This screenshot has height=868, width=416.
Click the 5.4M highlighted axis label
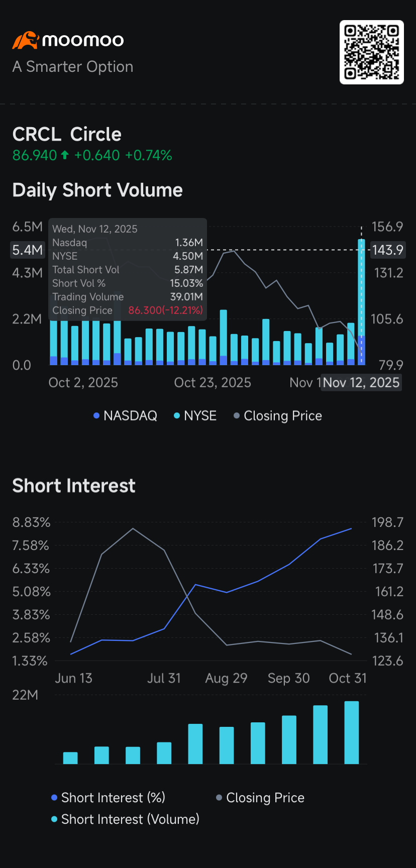point(27,250)
